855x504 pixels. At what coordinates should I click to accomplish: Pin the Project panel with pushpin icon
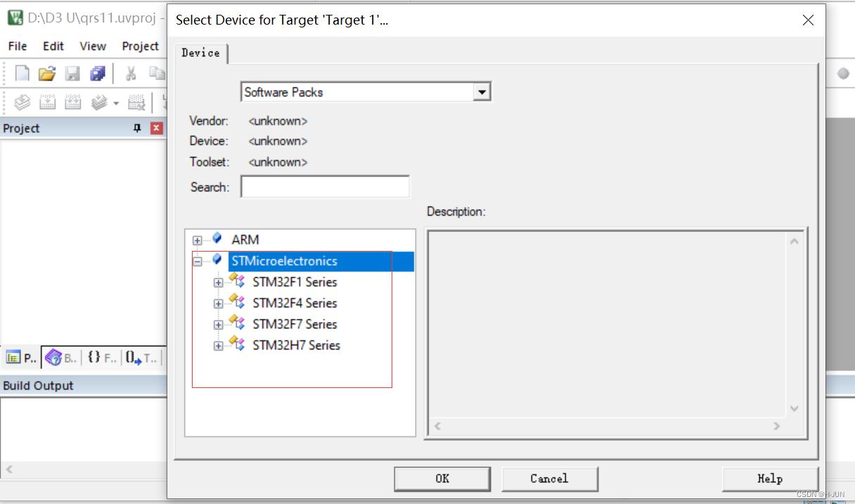click(x=137, y=128)
